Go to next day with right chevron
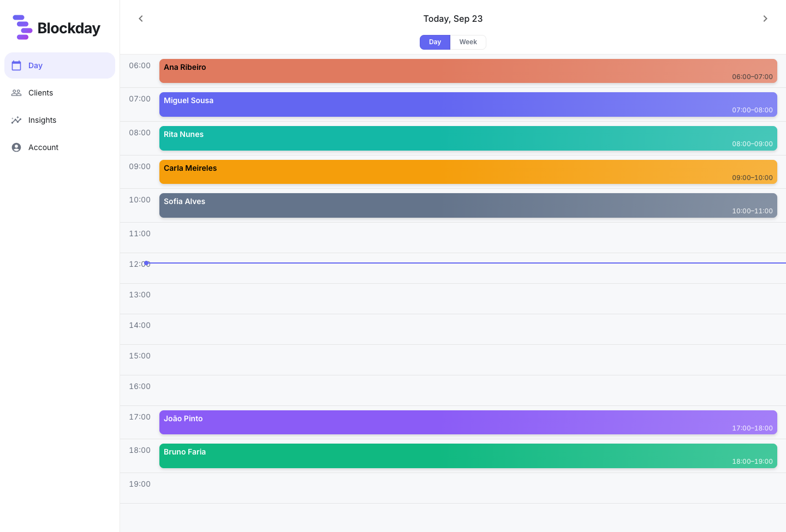The width and height of the screenshot is (786, 532). (x=765, y=19)
